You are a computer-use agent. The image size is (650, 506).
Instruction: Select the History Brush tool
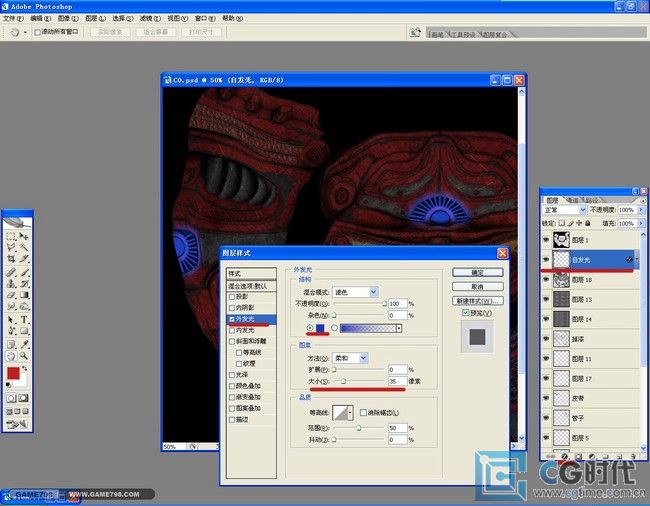[24, 283]
